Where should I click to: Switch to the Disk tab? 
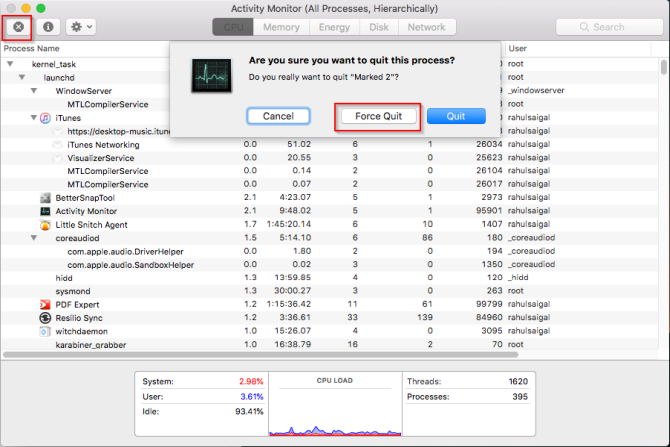[x=379, y=27]
